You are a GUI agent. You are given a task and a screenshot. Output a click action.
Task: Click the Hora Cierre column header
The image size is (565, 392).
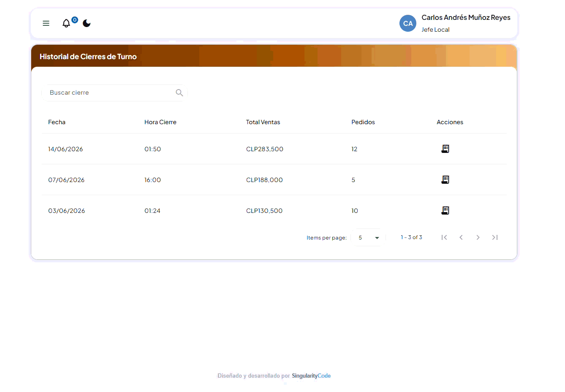(160, 122)
